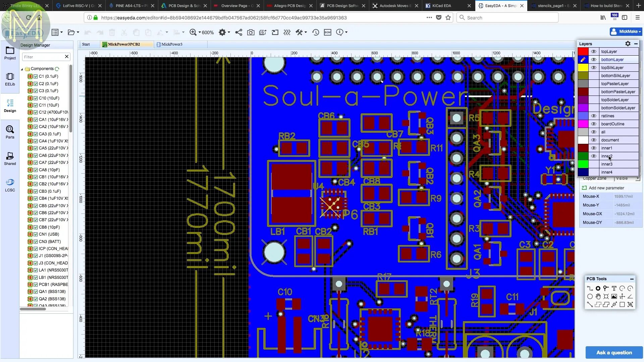Click the share icon in toolbar
Image resolution: width=644 pixels, height=362 pixels.
[x=238, y=32]
